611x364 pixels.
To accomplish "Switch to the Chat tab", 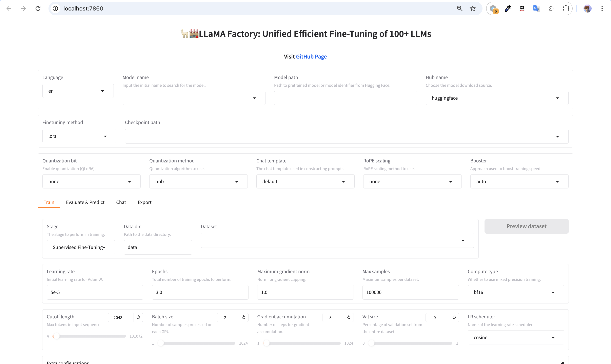I will (121, 202).
